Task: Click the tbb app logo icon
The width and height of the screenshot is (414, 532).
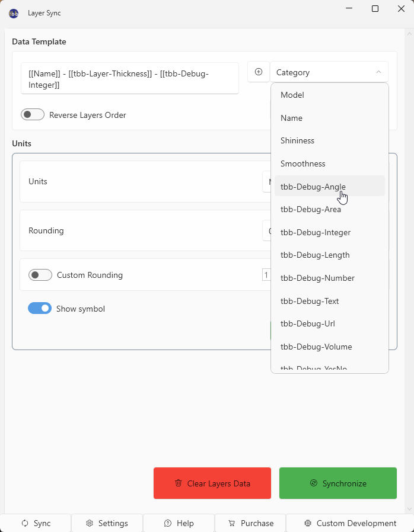Action: 14,14
